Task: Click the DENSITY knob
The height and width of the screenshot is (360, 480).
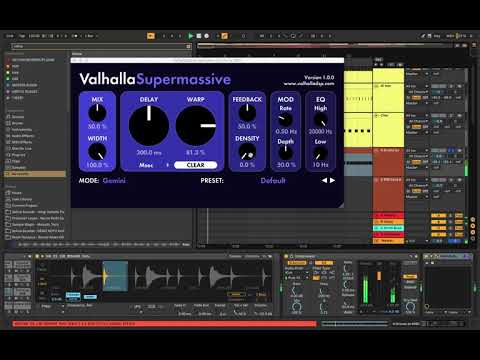Action: (247, 152)
